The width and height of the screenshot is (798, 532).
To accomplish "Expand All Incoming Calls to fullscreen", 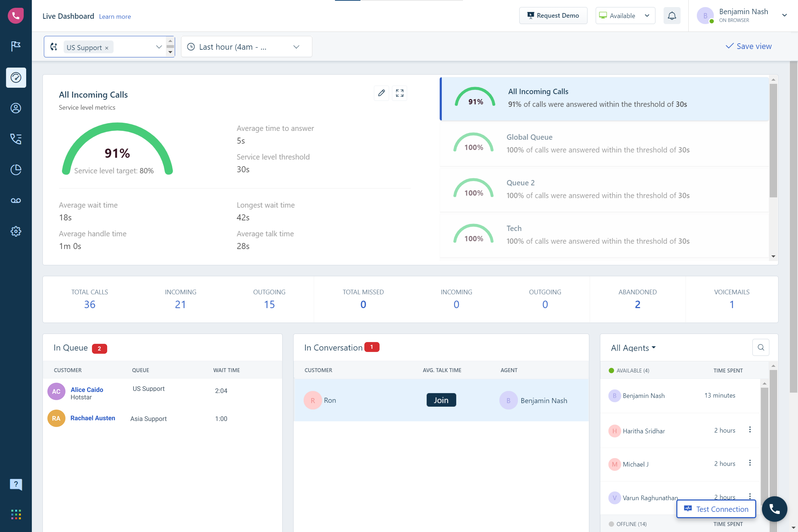I will (x=399, y=93).
